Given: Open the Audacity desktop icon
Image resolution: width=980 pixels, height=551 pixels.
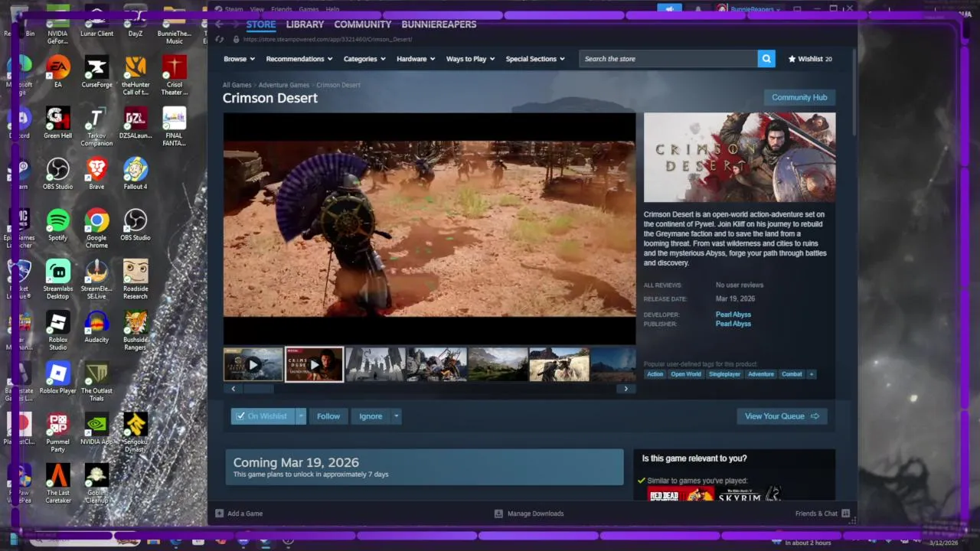Looking at the screenshot, I should click(x=96, y=327).
